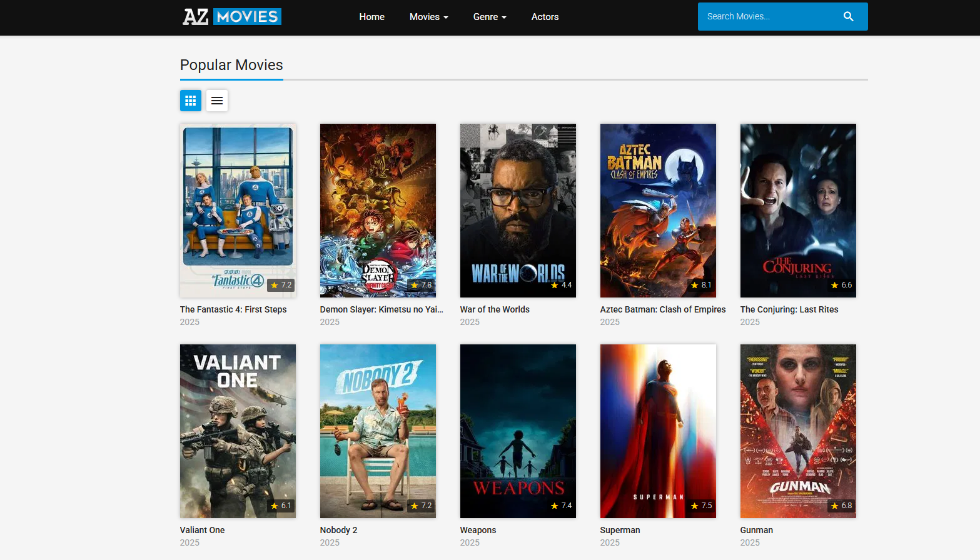980x560 pixels.
Task: Click the Superman 7.5 star rating badge
Action: point(701,506)
